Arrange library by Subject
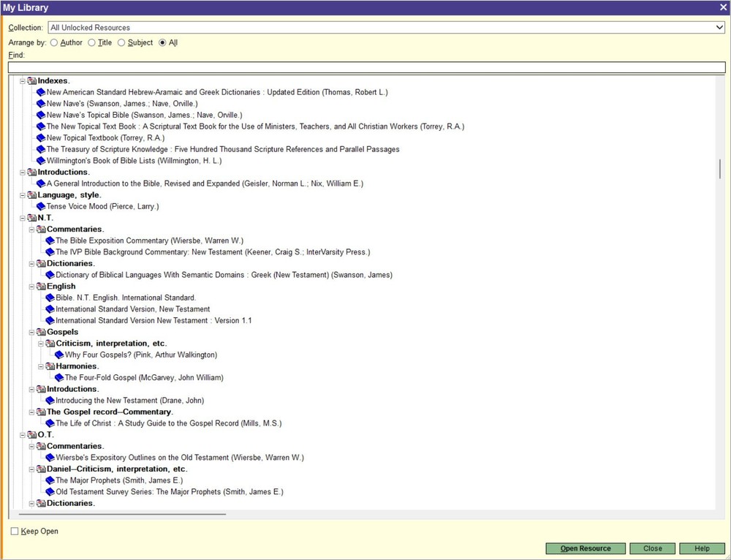This screenshot has width=731, height=560. coord(121,43)
